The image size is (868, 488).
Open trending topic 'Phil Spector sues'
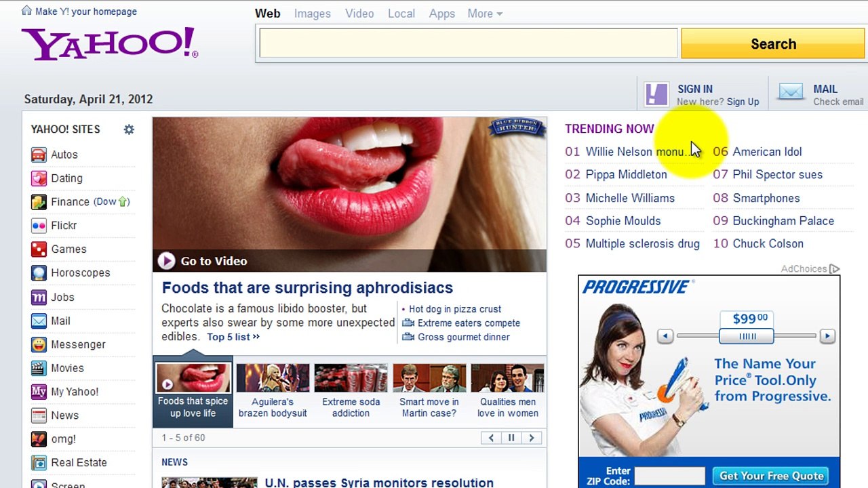[778, 175]
